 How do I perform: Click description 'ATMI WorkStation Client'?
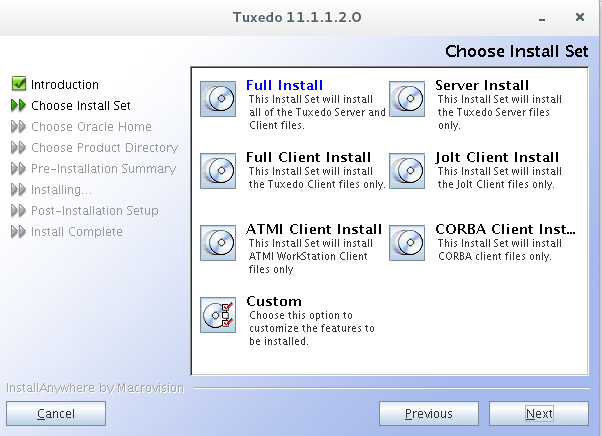308,256
